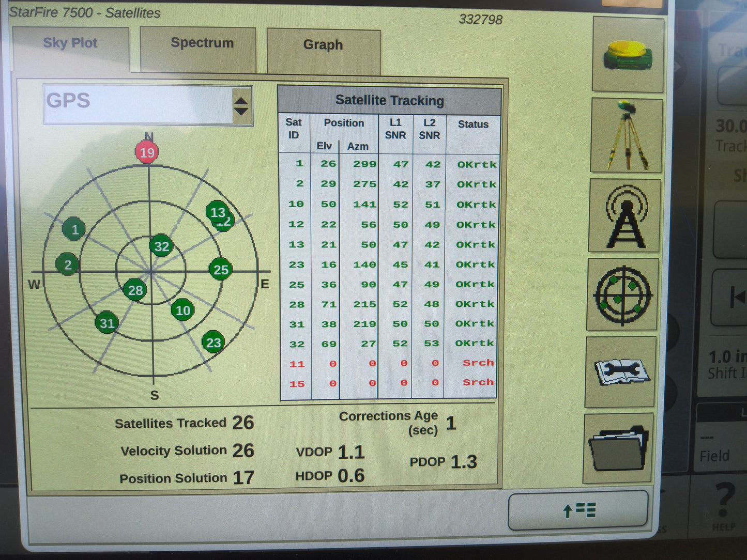The width and height of the screenshot is (747, 560).
Task: Click sat ID 32 in tracking table
Action: click(297, 344)
